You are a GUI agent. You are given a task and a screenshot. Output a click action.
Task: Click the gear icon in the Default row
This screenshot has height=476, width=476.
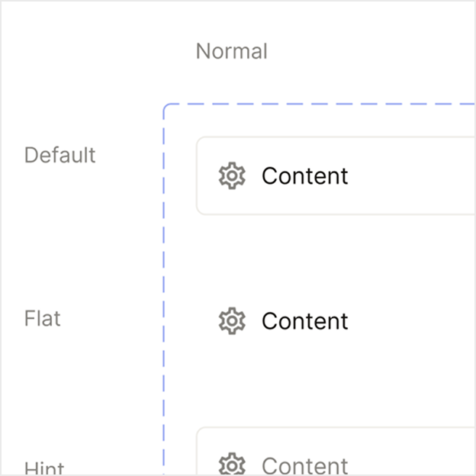(231, 176)
